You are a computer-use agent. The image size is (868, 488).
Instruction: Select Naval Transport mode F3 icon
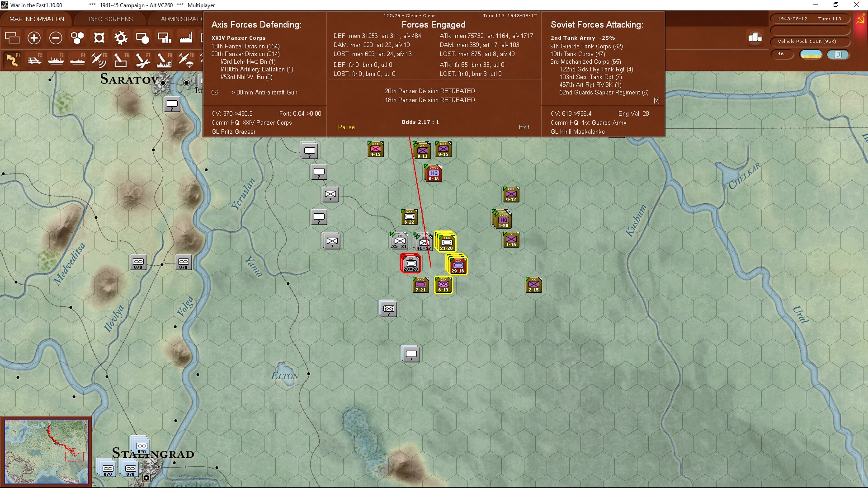point(56,60)
